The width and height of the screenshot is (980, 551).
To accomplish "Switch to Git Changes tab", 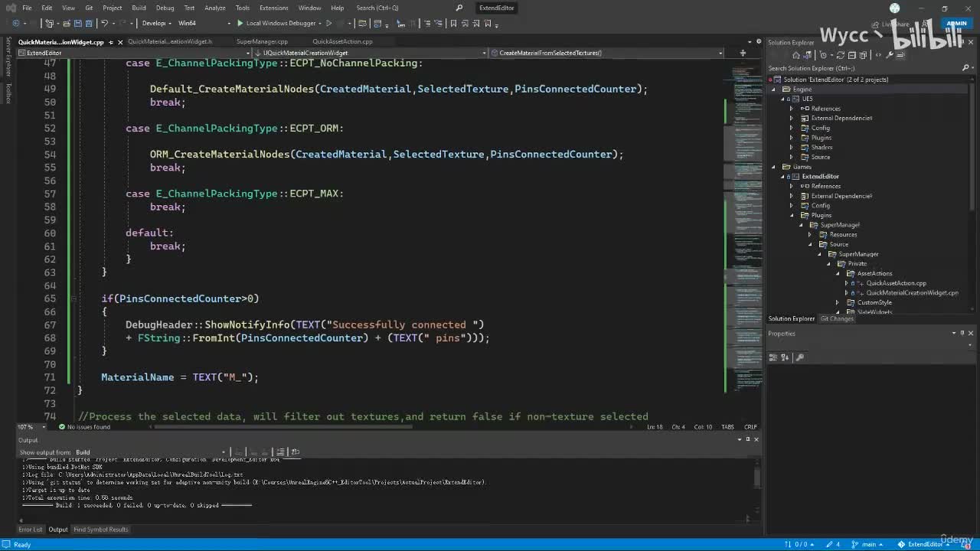I will click(837, 318).
